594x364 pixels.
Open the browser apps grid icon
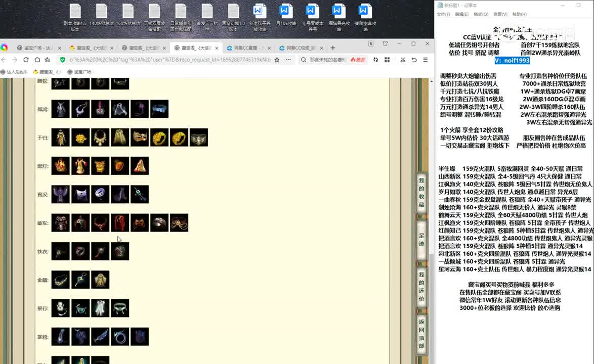click(387, 60)
